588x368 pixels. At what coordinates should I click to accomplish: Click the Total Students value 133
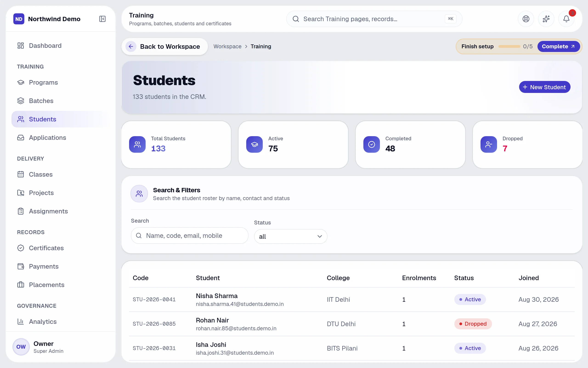(x=158, y=149)
